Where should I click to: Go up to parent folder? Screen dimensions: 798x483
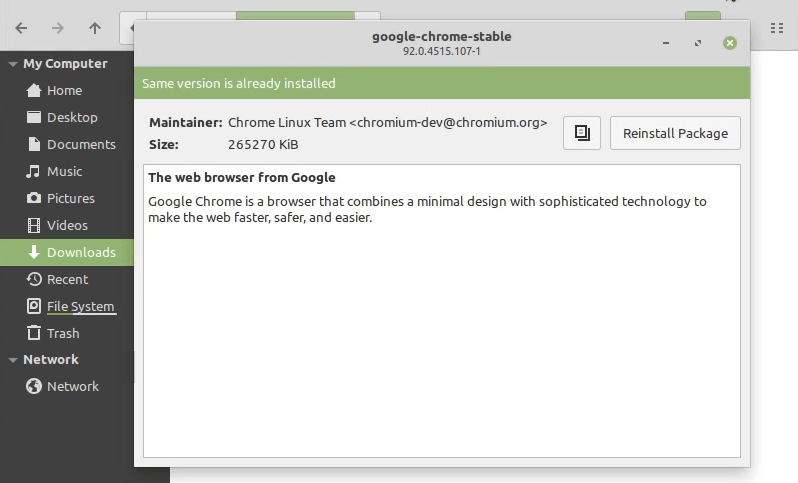(x=95, y=28)
